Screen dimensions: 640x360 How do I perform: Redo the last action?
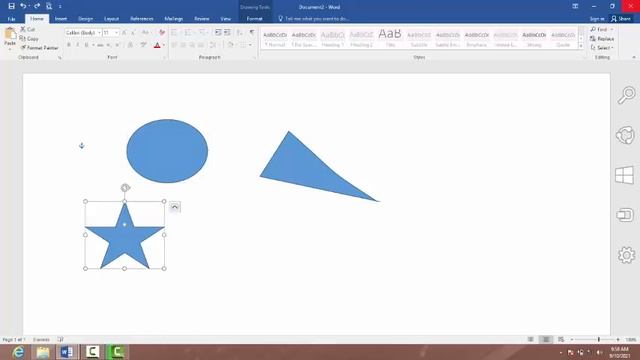(x=37, y=6)
